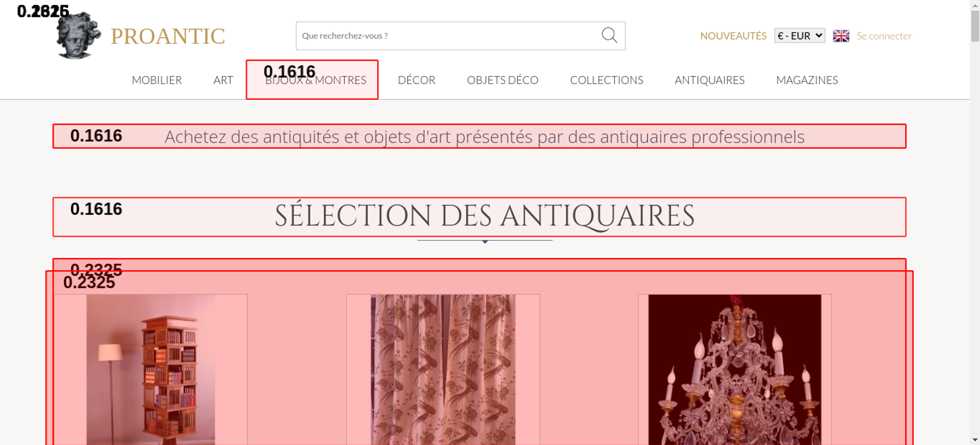Screen dimensions: 980x445
Task: Open the MOBILIER menu
Action: point(157,80)
